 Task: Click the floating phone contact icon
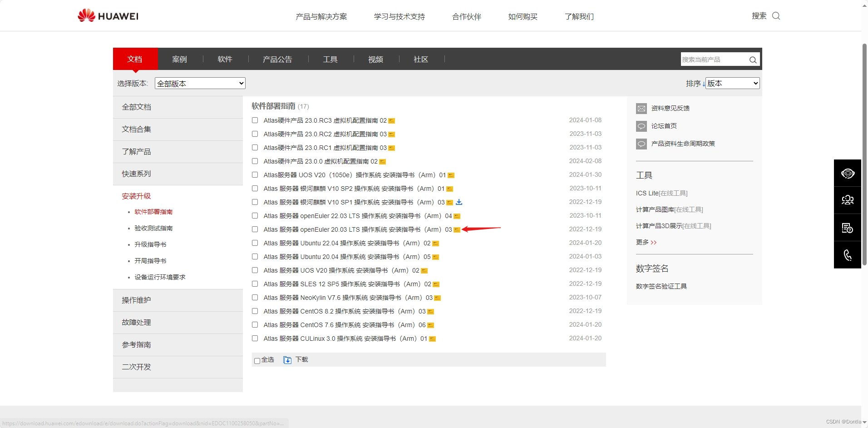pos(848,255)
